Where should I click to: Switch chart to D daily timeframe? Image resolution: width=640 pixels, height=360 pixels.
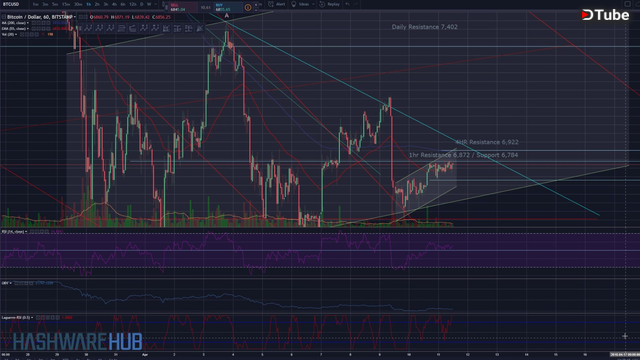(142, 4)
